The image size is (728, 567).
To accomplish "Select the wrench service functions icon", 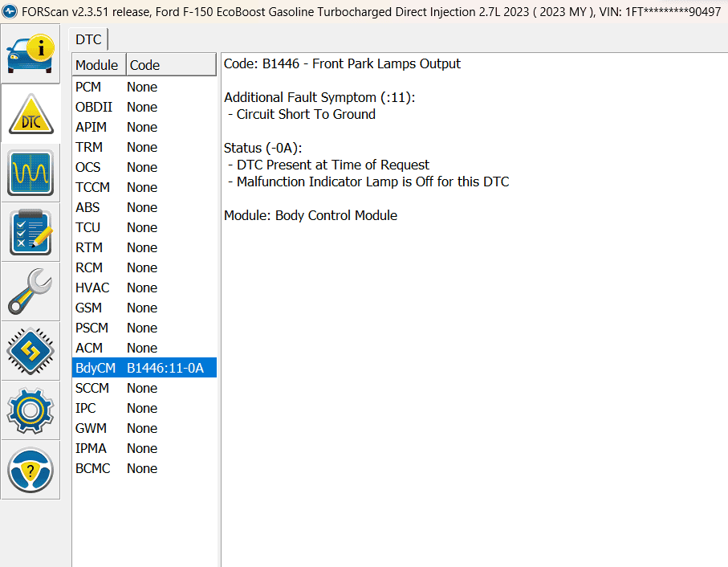I will [31, 291].
